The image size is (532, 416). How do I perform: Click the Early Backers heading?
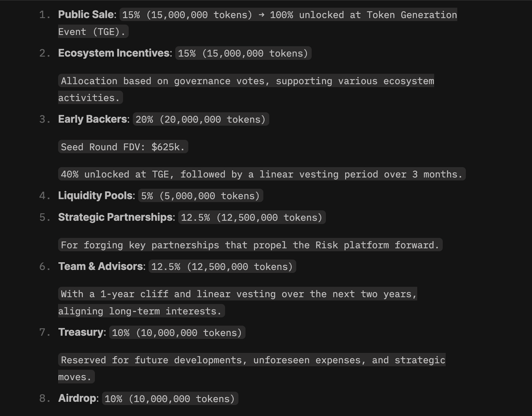(x=93, y=119)
